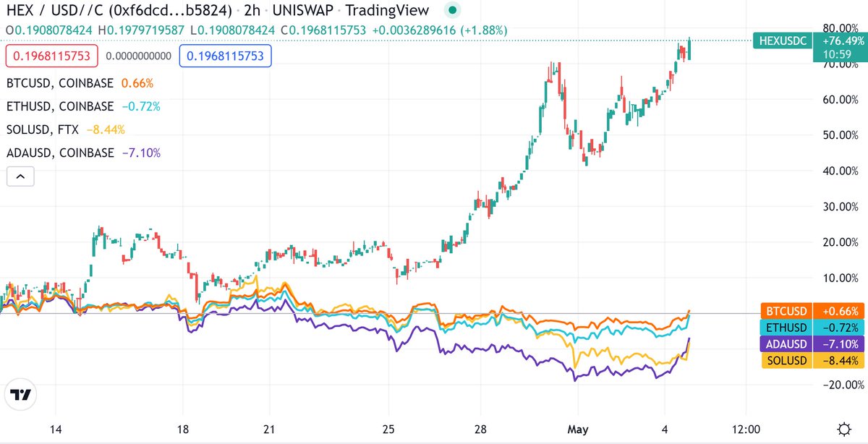Click the purple ADAUSD scale label

click(786, 343)
